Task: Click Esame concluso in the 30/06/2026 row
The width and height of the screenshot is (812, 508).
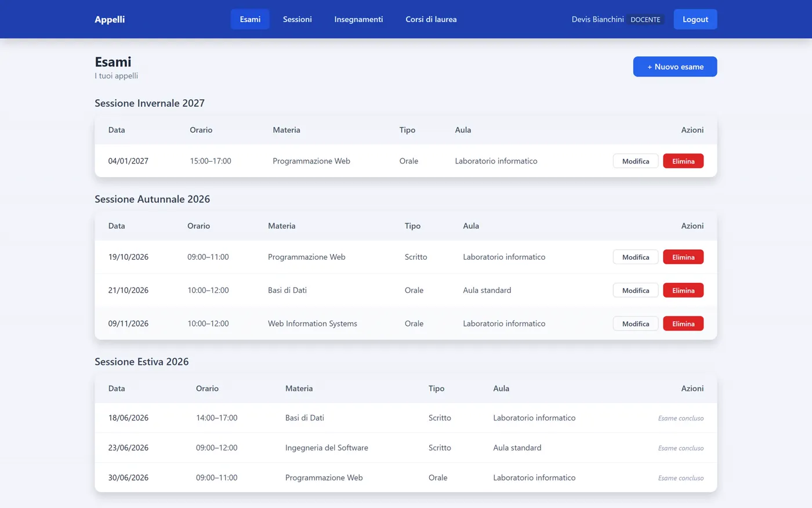Action: tap(681, 478)
